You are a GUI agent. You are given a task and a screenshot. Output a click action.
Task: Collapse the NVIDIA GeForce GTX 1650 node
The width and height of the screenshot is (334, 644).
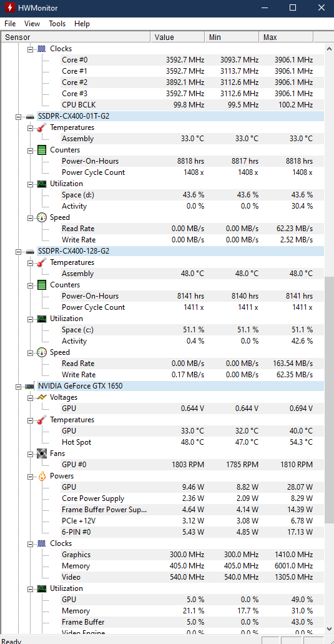click(18, 386)
